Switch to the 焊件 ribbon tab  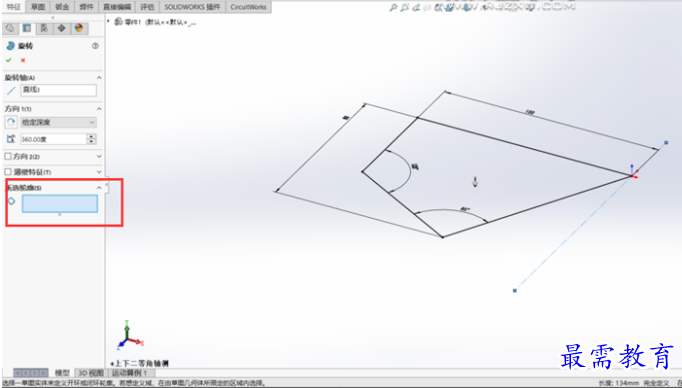(x=87, y=7)
